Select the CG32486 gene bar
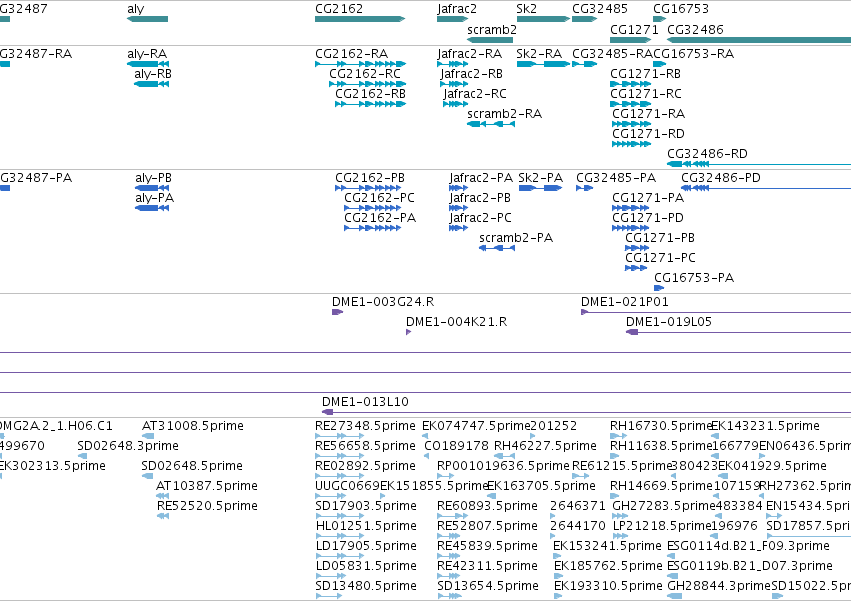851x601 pixels. pyautogui.click(x=759, y=40)
